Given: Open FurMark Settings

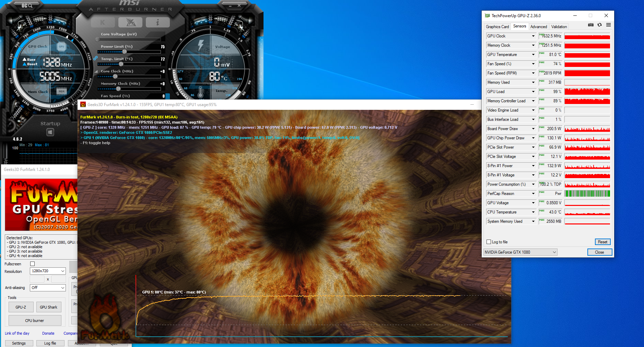Looking at the screenshot, I should tap(19, 343).
